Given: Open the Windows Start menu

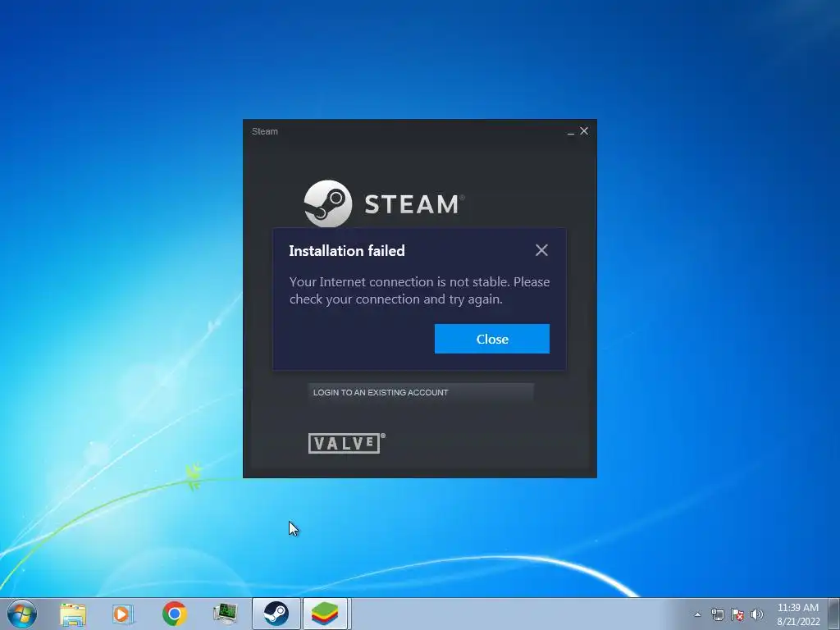Looking at the screenshot, I should tap(22, 614).
